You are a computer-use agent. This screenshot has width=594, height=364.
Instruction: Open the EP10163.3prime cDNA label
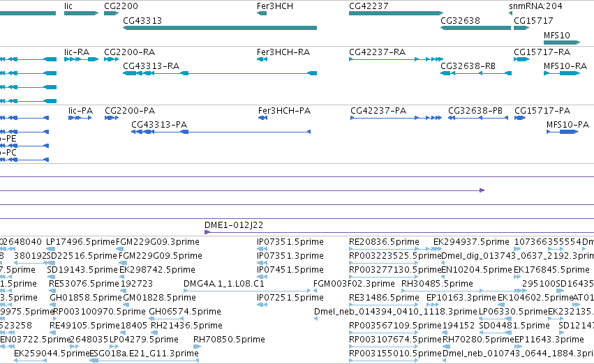point(461,298)
